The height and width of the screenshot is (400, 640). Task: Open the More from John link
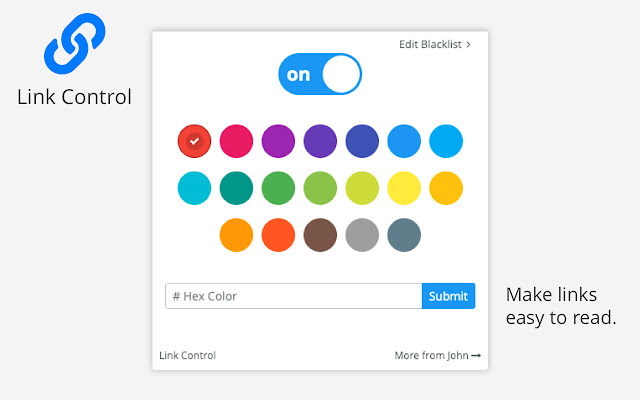pyautogui.click(x=438, y=356)
